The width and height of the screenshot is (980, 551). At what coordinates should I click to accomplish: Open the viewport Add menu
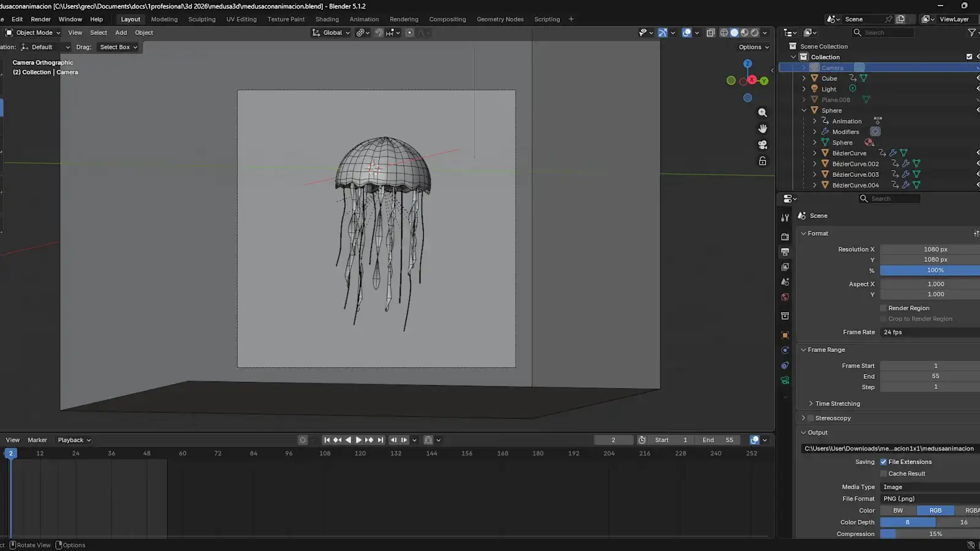[121, 33]
